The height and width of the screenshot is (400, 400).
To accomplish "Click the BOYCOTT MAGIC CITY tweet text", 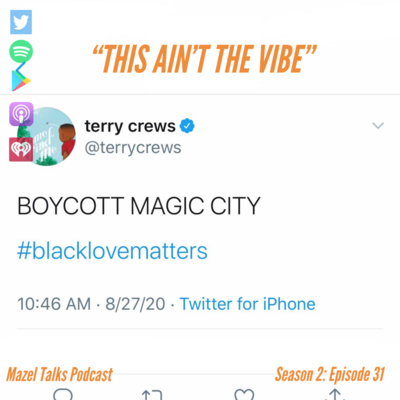I will [139, 206].
